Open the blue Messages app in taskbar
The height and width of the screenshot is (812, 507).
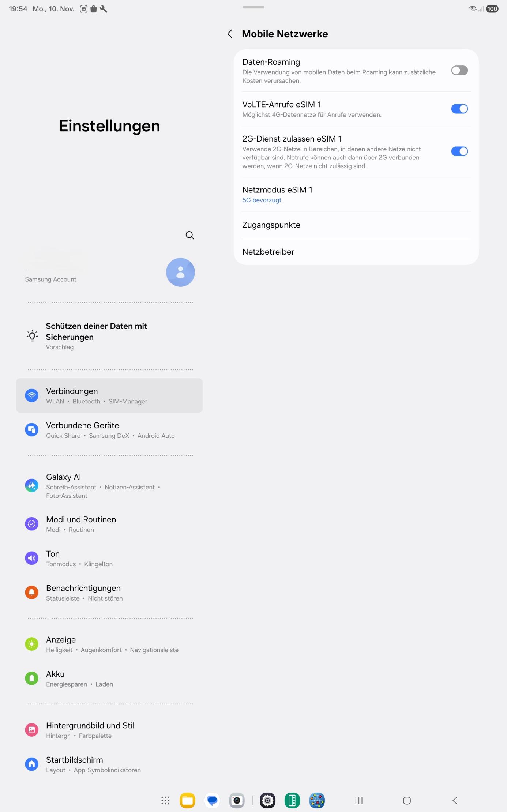coord(212,800)
